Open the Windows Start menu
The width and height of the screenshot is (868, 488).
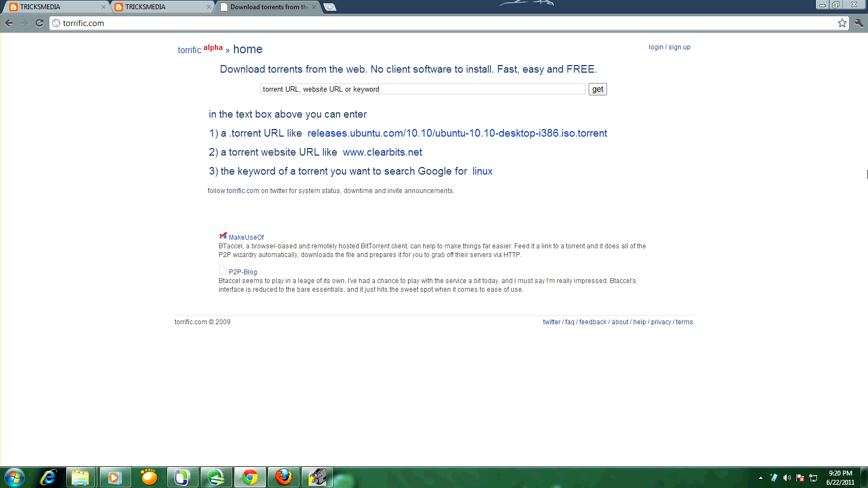(14, 478)
